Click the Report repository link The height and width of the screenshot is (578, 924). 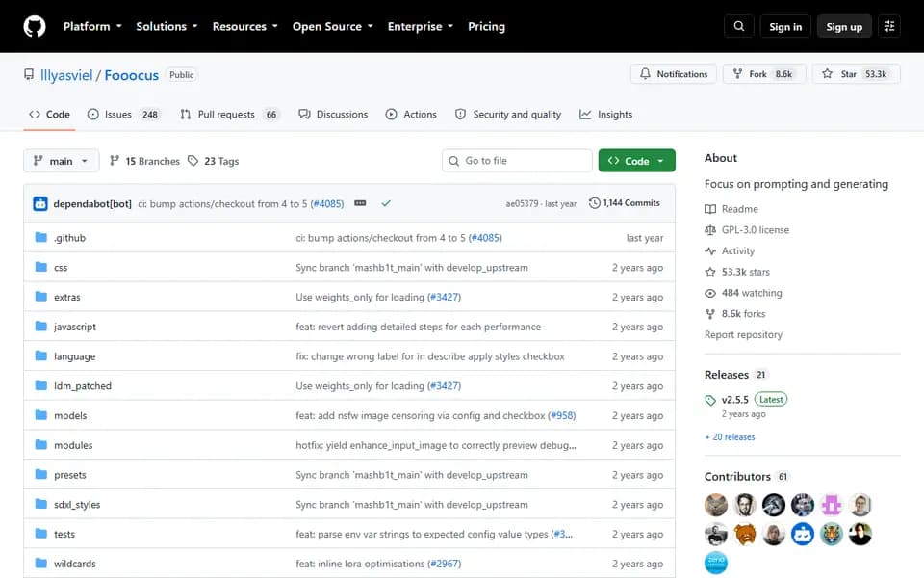[743, 334]
